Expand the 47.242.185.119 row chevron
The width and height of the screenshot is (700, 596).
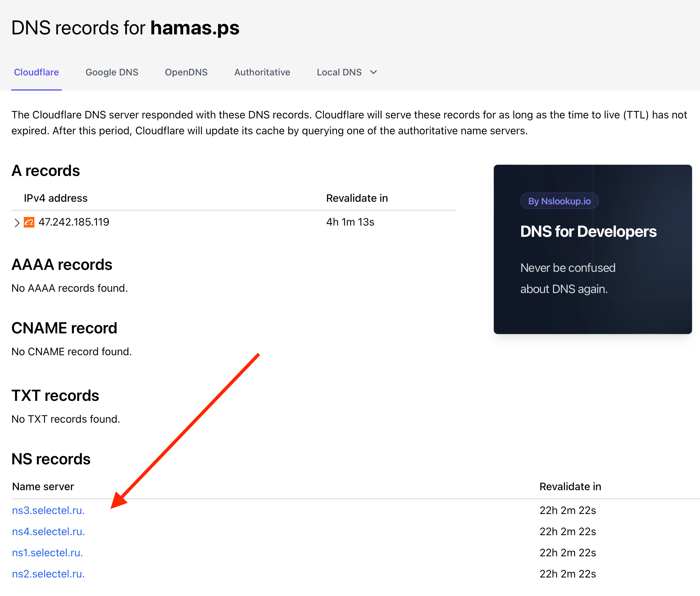click(x=17, y=223)
